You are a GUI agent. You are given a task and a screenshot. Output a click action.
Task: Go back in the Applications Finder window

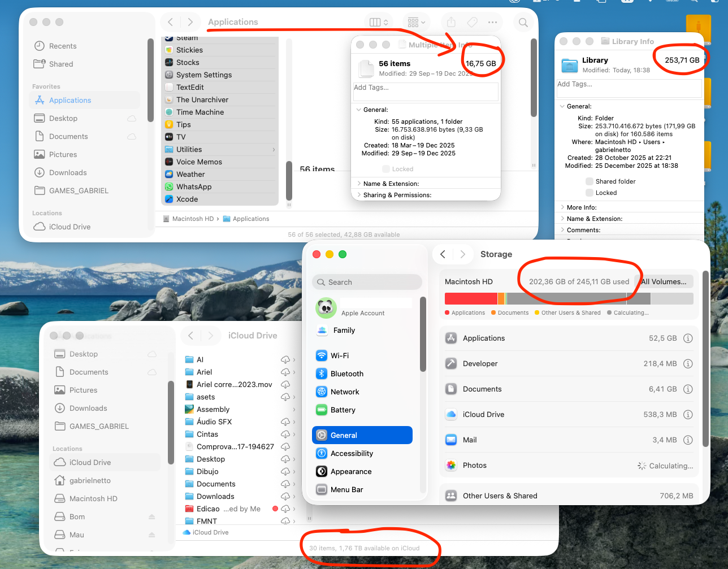pos(171,22)
